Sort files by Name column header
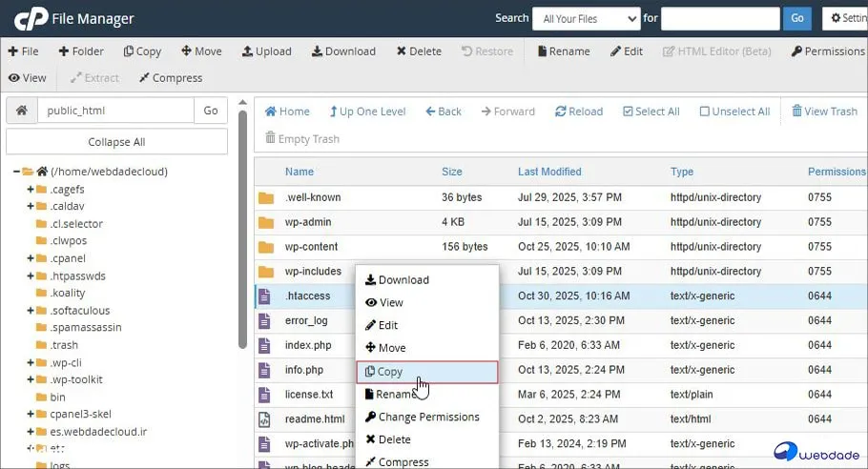868x469 pixels. pyautogui.click(x=300, y=172)
